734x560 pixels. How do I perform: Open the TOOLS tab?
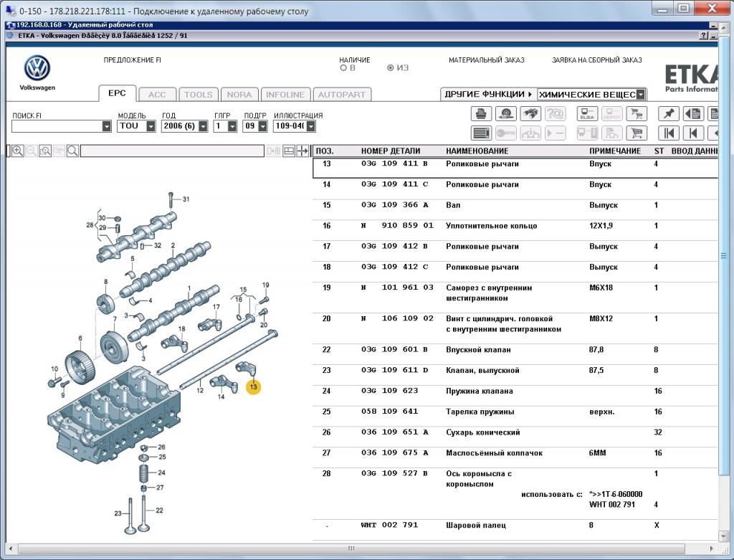(x=198, y=95)
